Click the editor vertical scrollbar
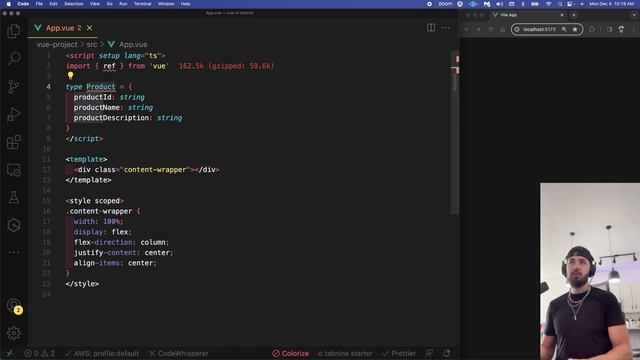The height and width of the screenshot is (360, 640). (455, 133)
